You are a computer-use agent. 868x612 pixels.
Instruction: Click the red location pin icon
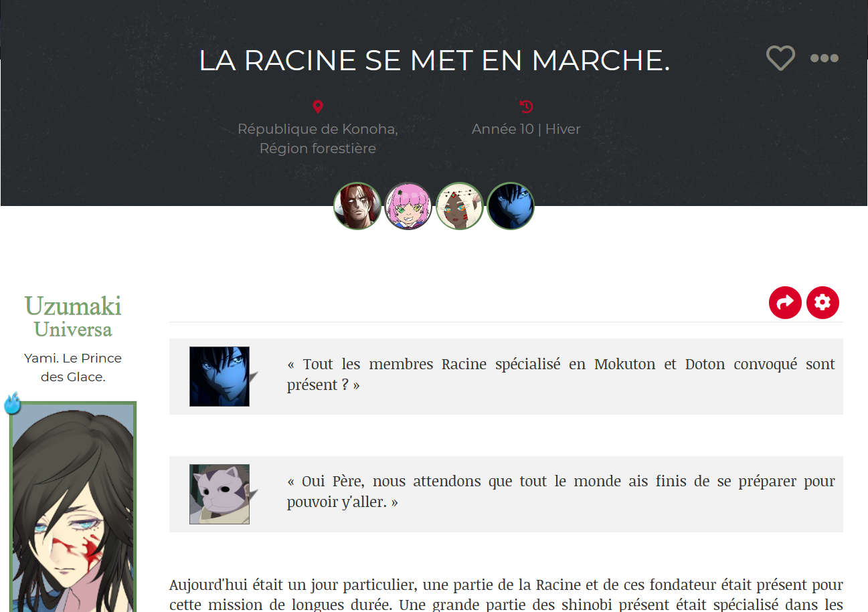click(318, 106)
